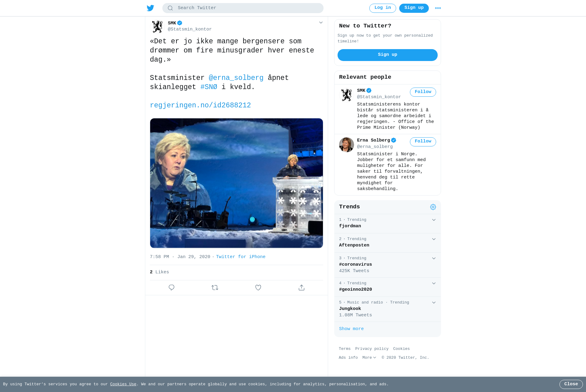Click the SMK lion avatar on tweet
Viewport: 586px width, 392px height.
point(157,27)
